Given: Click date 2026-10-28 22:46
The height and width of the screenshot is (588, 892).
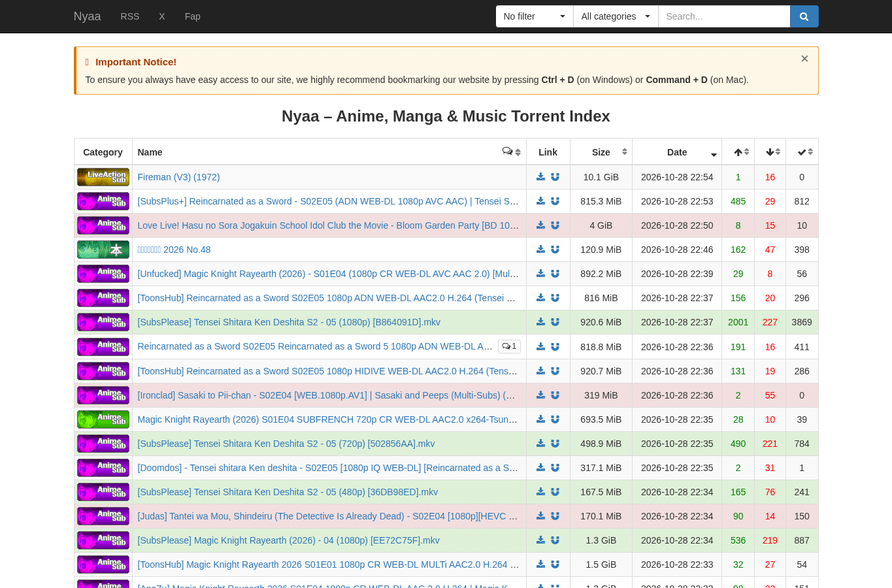Looking at the screenshot, I should (x=677, y=250).
